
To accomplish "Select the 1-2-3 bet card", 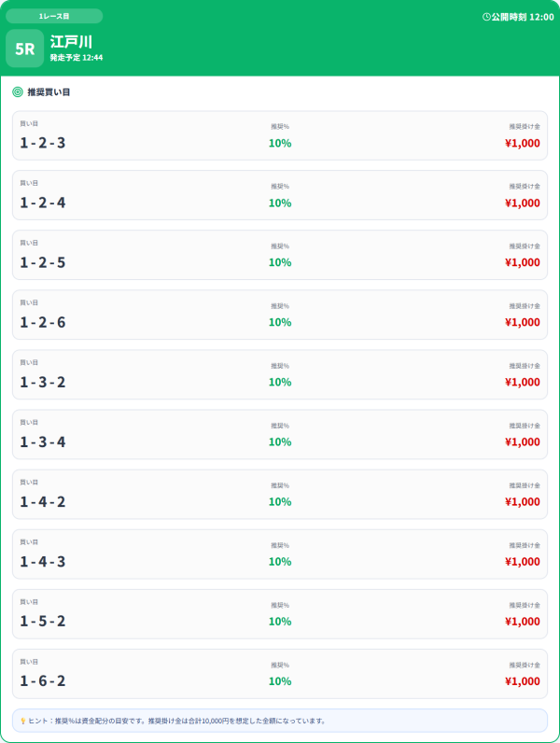I will coord(279,135).
